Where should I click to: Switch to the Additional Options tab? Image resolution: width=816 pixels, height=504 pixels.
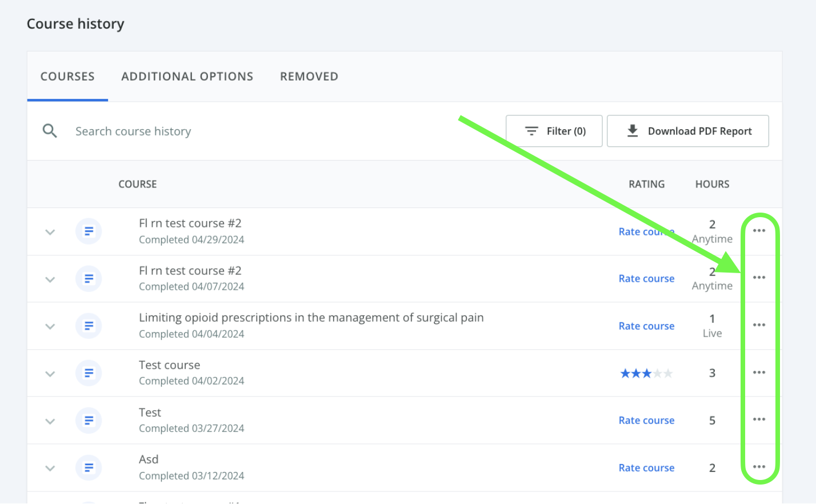coord(187,77)
